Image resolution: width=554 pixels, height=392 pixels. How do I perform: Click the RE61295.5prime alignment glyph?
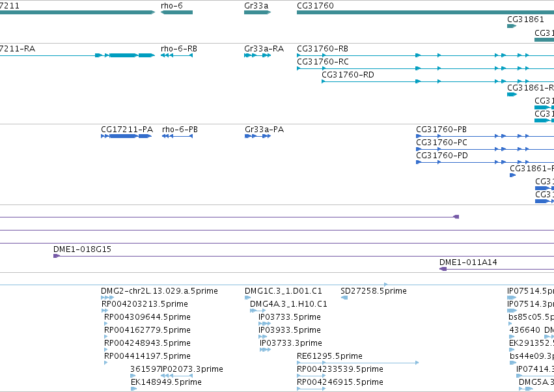tap(357, 363)
